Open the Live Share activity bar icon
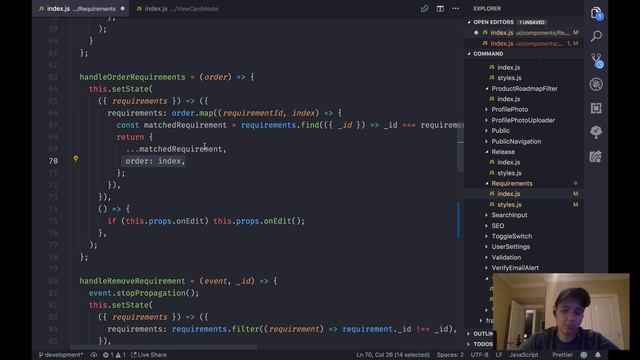Viewport: 640px width, 360px height. [596, 156]
